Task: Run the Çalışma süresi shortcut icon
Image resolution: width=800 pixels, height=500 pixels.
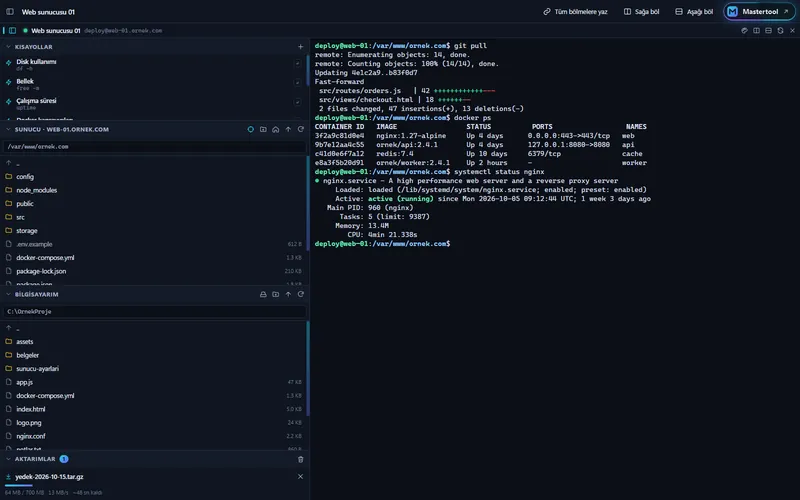Action: [x=8, y=102]
